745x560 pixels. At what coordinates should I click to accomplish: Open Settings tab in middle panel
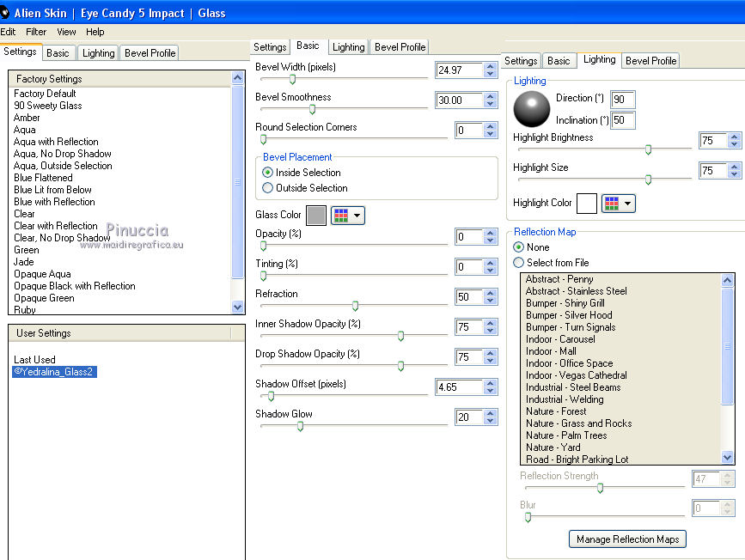point(270,47)
